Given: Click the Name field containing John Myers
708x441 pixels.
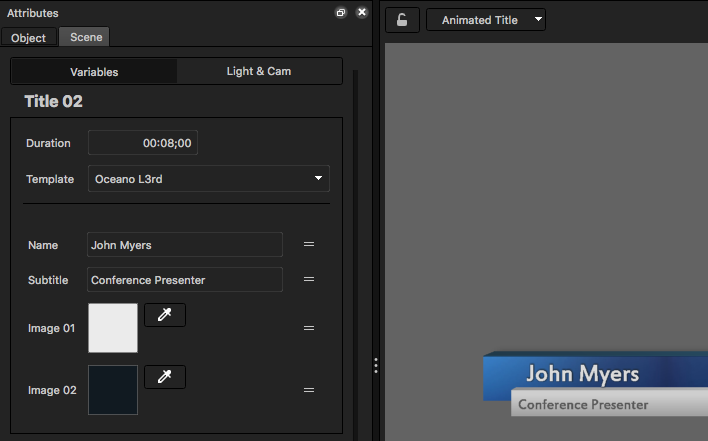Looking at the screenshot, I should pyautogui.click(x=185, y=245).
